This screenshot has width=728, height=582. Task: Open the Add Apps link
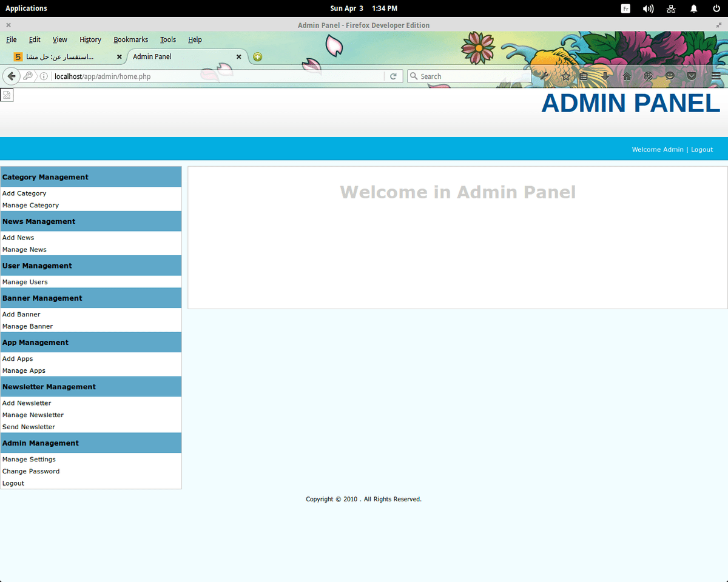coord(18,359)
